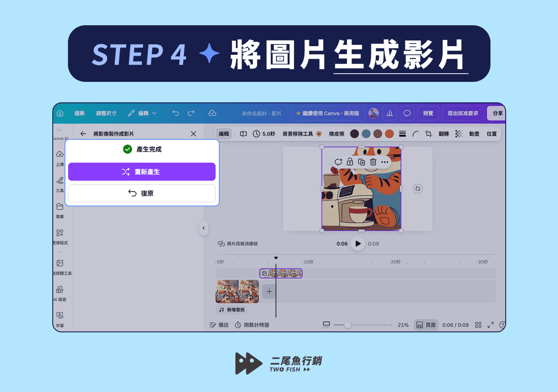Undo with the header back-arrow icon
558x392 pixels.
point(176,113)
